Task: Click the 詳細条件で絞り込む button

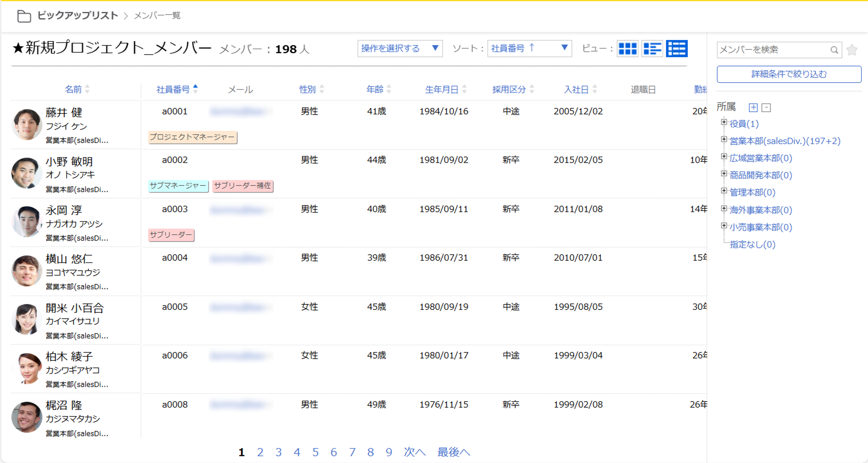Action: pyautogui.click(x=789, y=74)
